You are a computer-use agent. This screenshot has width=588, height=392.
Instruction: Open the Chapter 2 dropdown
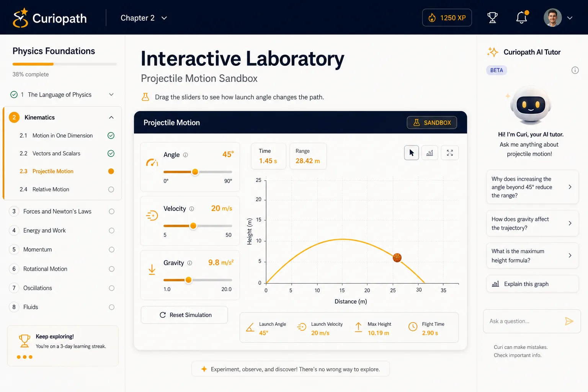144,18
